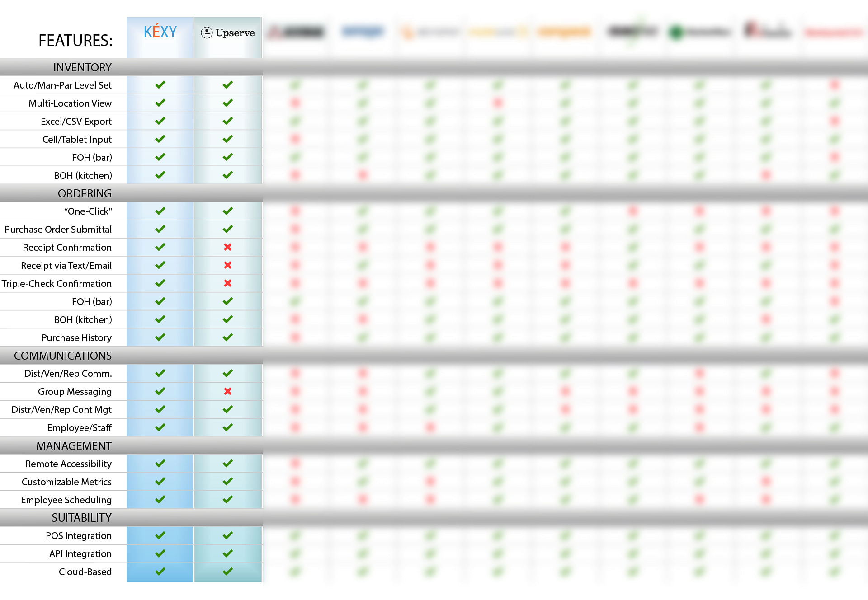The image size is (868, 600).
Task: Click the ORDERING section header
Action: [x=85, y=193]
